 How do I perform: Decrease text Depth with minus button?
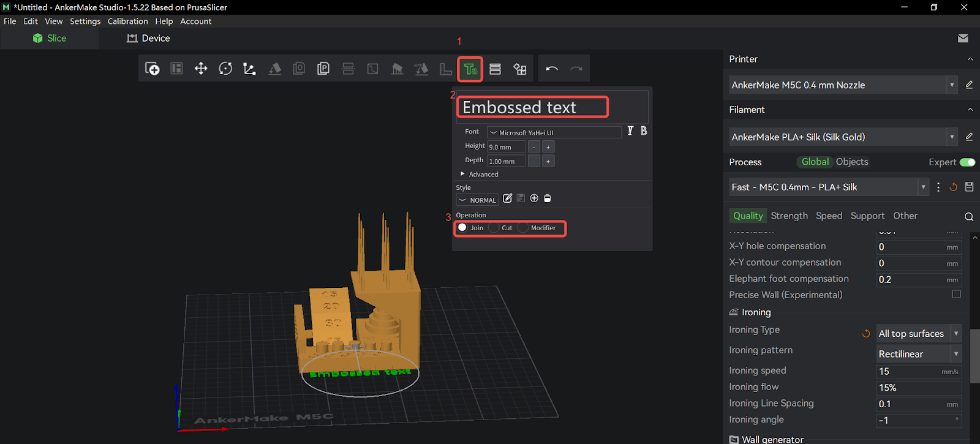tap(534, 161)
